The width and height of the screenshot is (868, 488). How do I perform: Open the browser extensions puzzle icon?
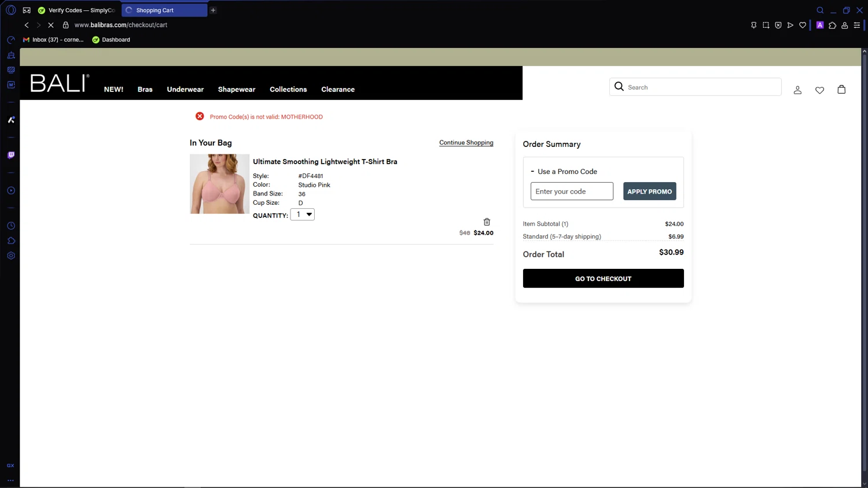pos(832,25)
